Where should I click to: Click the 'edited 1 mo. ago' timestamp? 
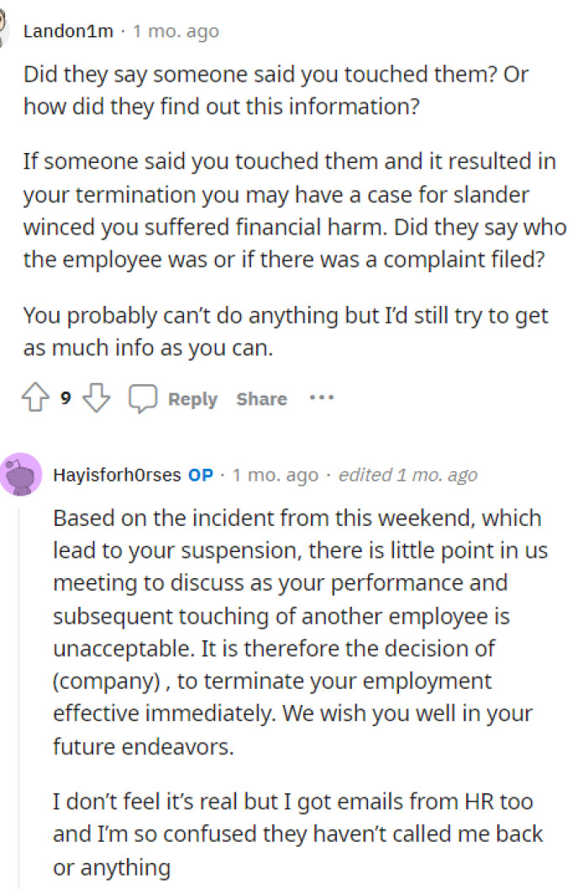tap(407, 474)
